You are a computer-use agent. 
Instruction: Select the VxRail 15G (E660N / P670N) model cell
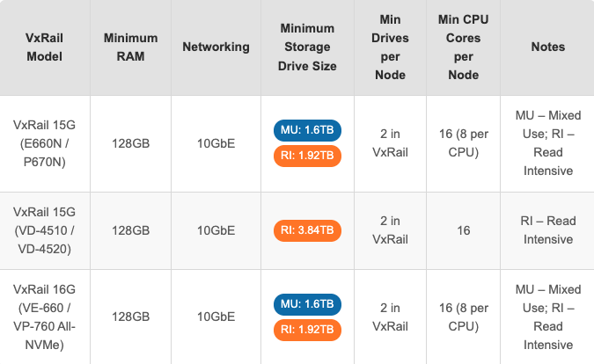[43, 142]
